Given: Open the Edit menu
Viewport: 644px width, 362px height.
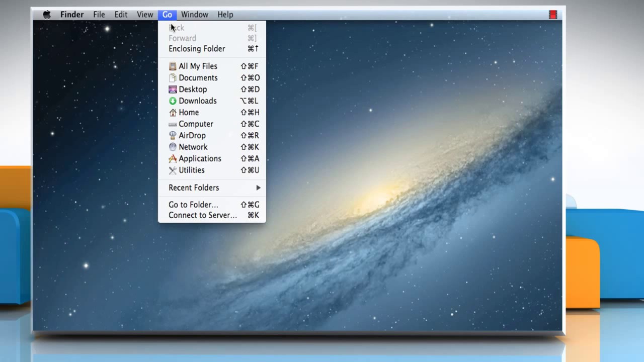Looking at the screenshot, I should 121,15.
